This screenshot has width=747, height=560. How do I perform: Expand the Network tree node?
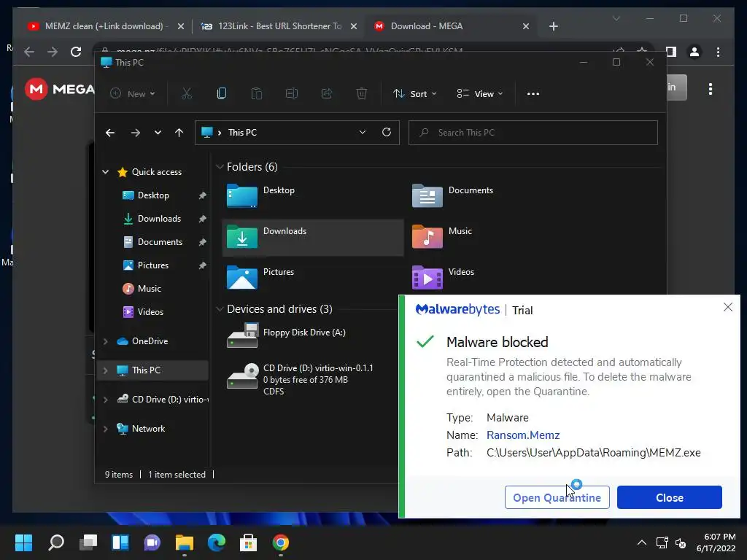105,429
